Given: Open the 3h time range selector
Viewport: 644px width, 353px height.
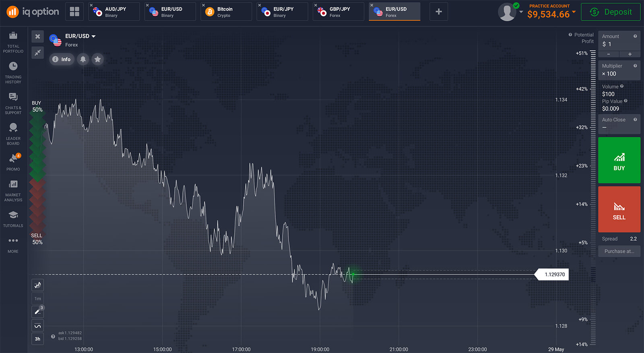Looking at the screenshot, I should pyautogui.click(x=38, y=339).
